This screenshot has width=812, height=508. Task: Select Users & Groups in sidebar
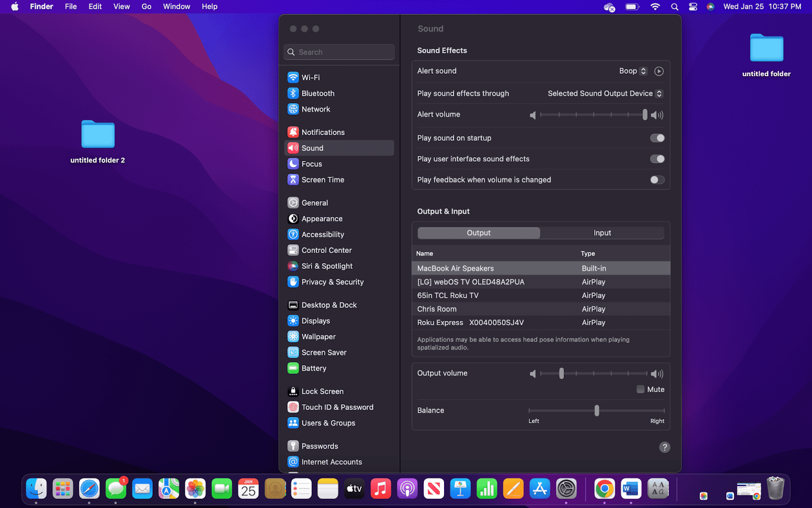tap(339, 423)
